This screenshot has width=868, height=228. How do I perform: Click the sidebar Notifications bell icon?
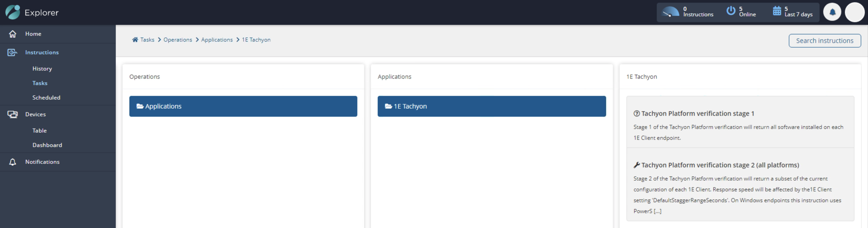(x=12, y=162)
